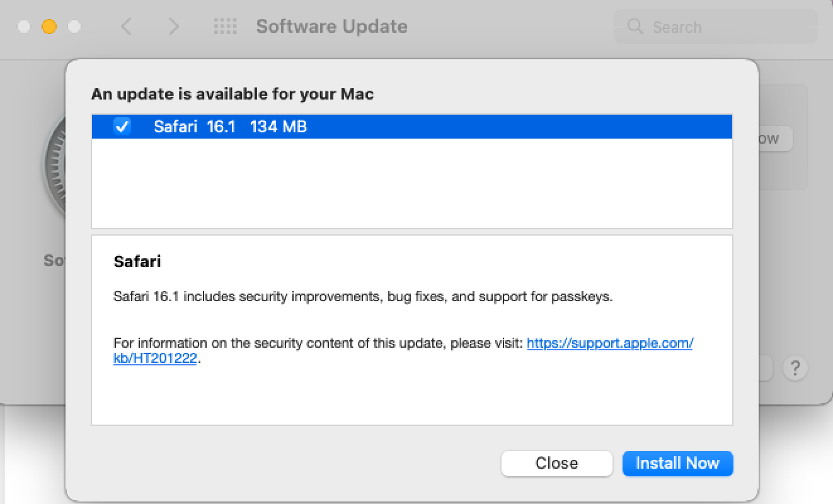833x504 pixels.
Task: Click the partially hidden Now button
Action: (x=775, y=139)
